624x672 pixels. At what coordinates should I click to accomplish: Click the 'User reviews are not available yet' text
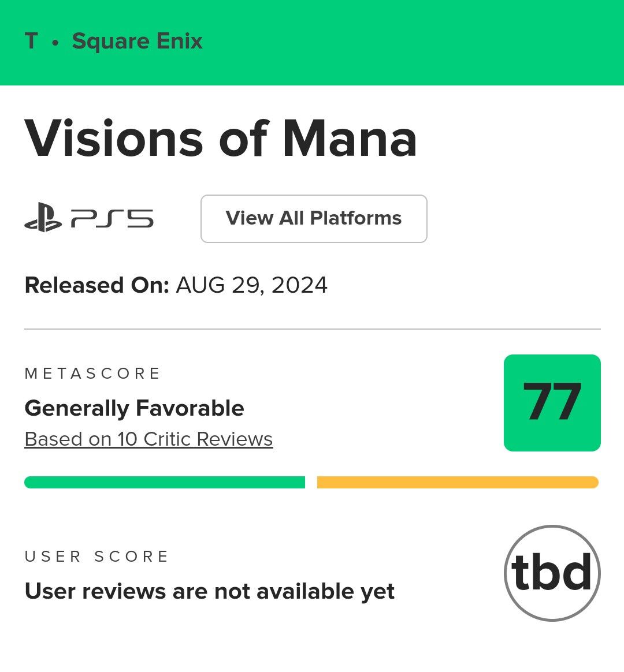(x=209, y=591)
